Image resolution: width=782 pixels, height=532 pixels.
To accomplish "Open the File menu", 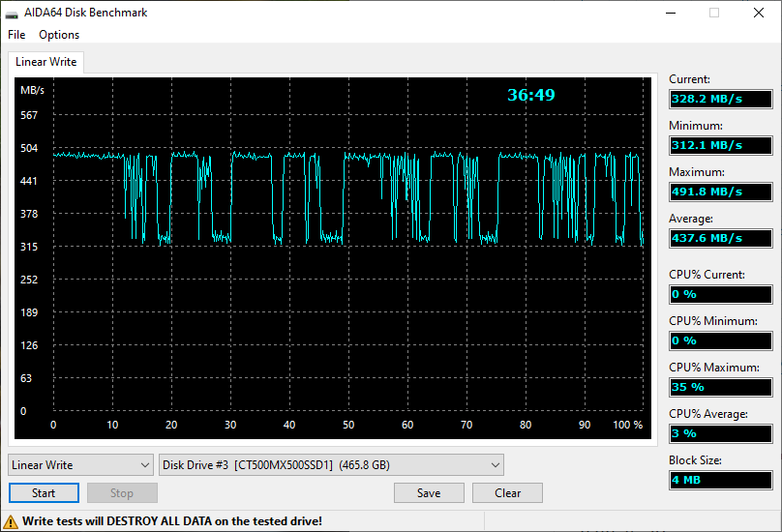I will 16,35.
